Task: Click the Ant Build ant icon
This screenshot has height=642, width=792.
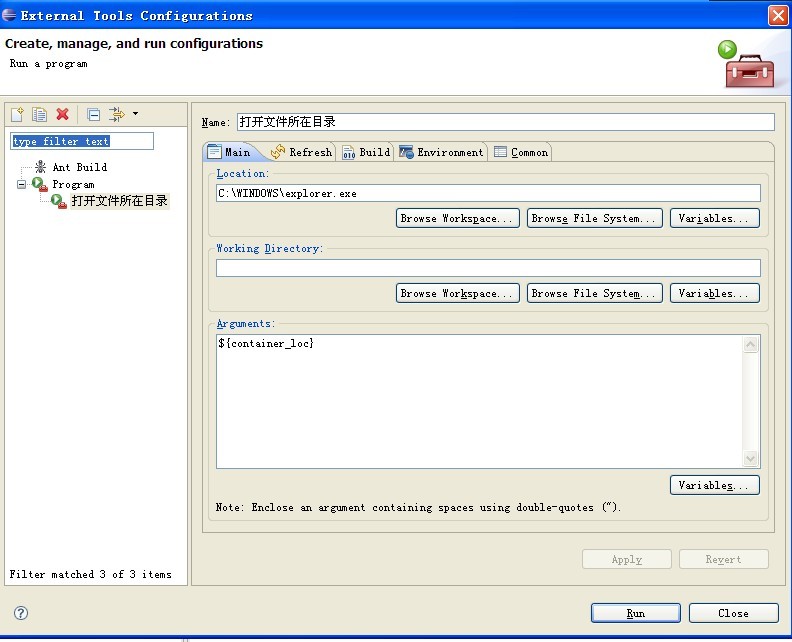Action: (x=40, y=167)
